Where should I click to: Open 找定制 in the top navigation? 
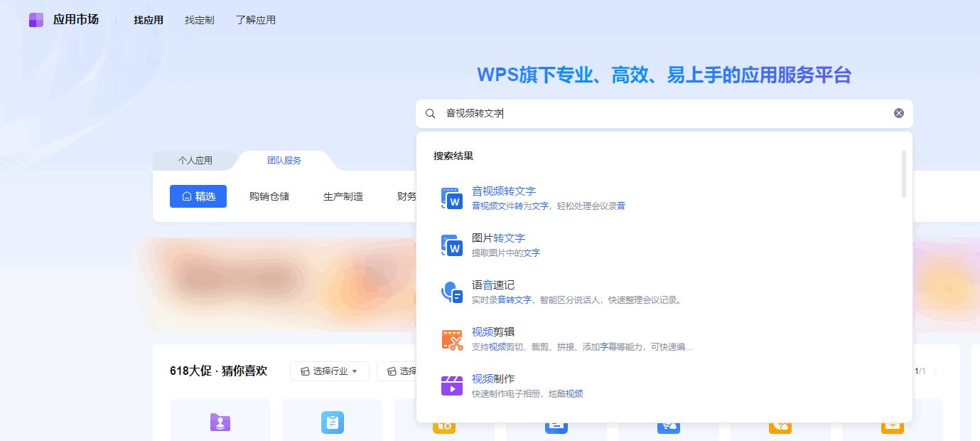tap(200, 20)
